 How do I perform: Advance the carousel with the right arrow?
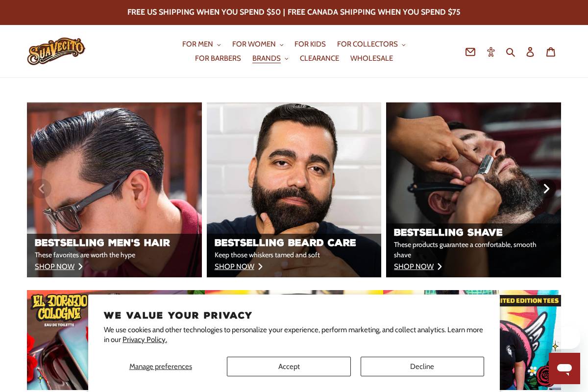(546, 189)
